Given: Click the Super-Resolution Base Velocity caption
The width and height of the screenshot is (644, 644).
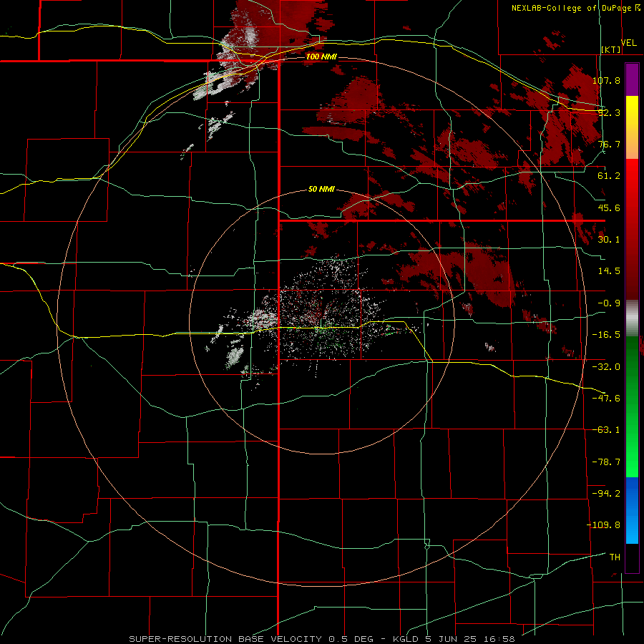Looking at the screenshot, I should point(321,639).
